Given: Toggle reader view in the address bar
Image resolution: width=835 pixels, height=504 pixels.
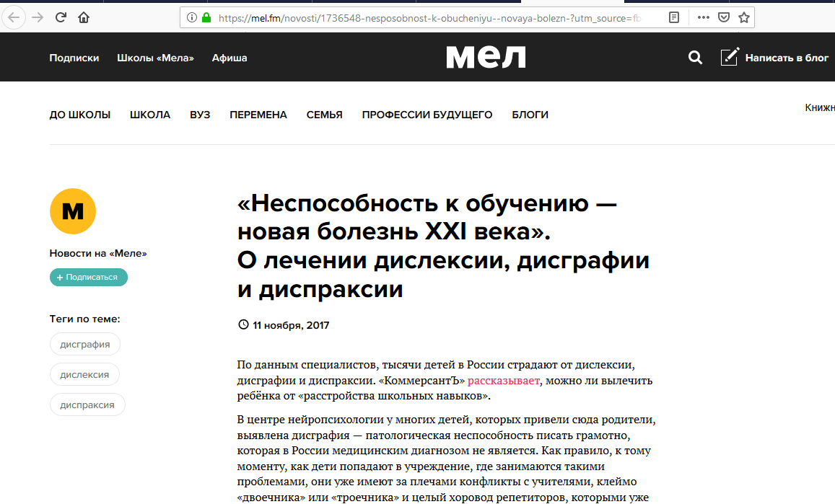Looking at the screenshot, I should [x=674, y=17].
